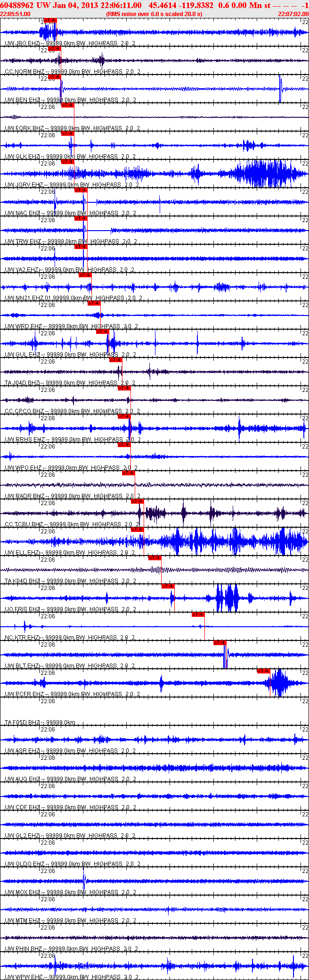Pick the red arrival marker on UW NAC trace
Screen dimensions: 309x980
(x=81, y=190)
